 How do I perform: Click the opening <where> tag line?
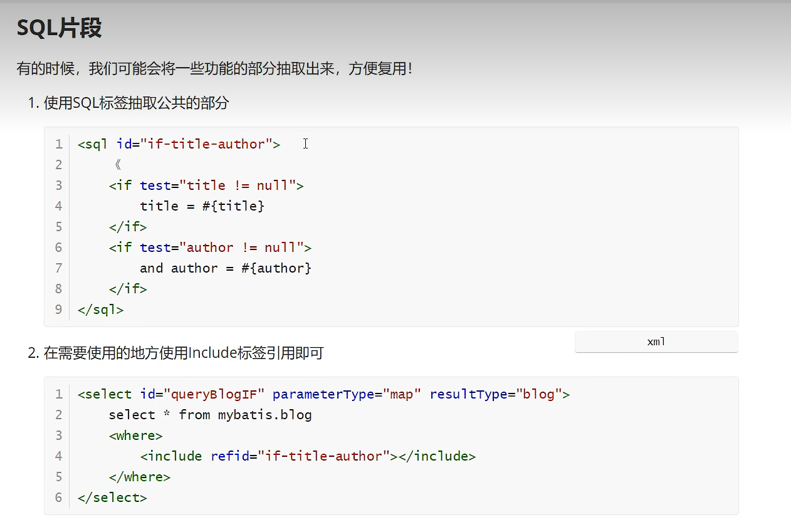click(136, 436)
